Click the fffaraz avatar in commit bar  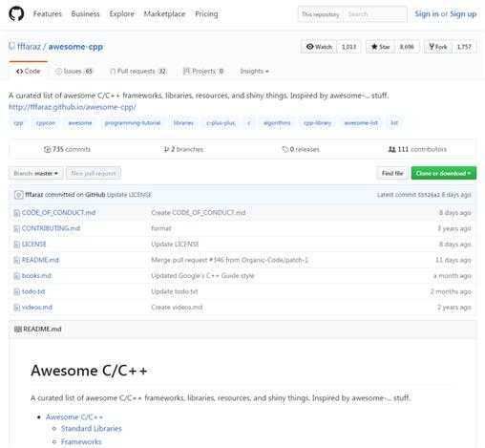pyautogui.click(x=18, y=195)
